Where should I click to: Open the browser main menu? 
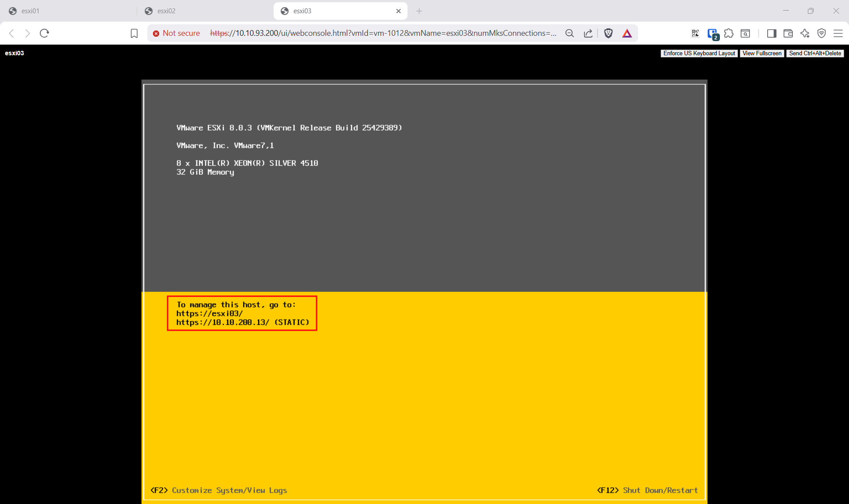(x=838, y=33)
